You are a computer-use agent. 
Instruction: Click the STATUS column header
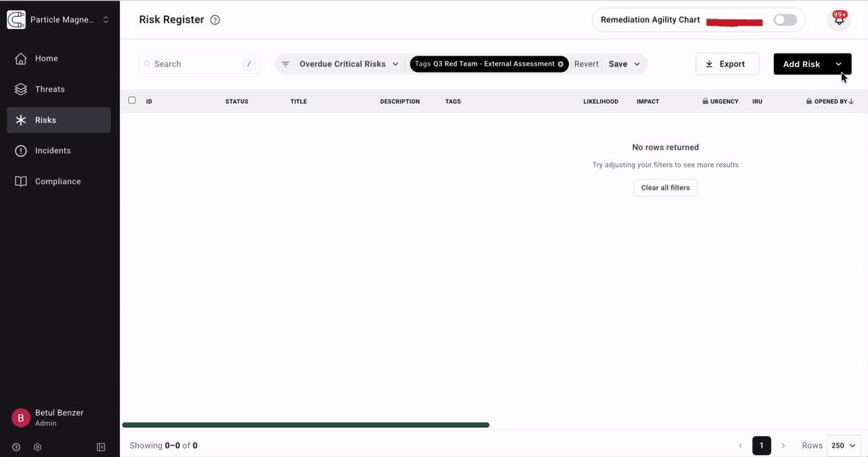click(x=237, y=101)
